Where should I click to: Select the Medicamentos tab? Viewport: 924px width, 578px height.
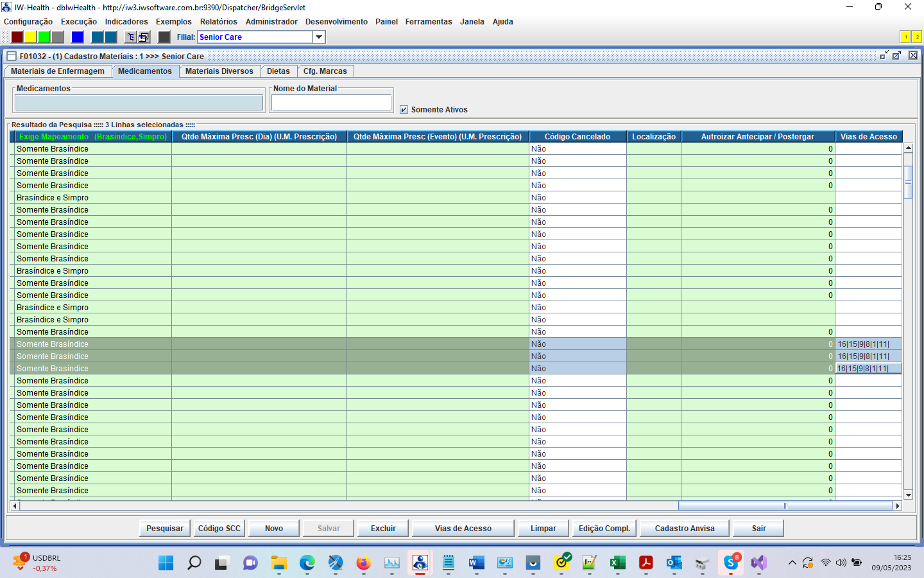click(x=145, y=71)
